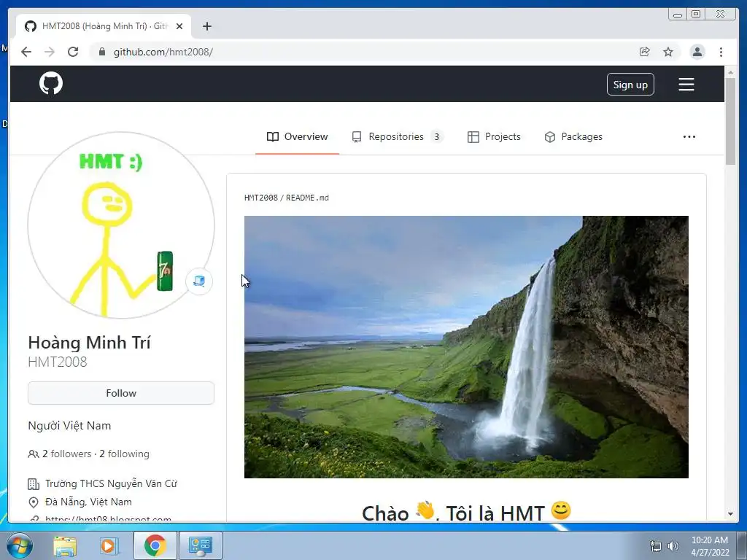Open the waterfall image in README
This screenshot has width=747, height=560.
(x=466, y=346)
